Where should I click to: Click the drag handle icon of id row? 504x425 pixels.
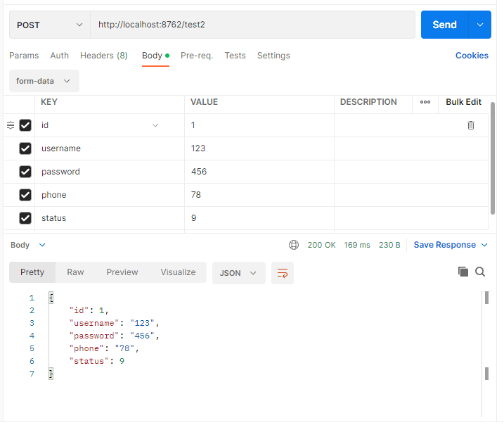point(11,125)
